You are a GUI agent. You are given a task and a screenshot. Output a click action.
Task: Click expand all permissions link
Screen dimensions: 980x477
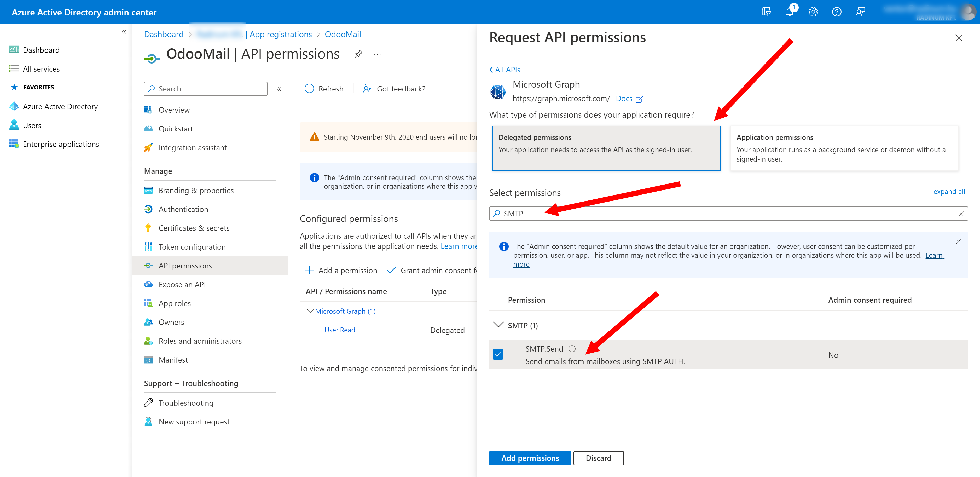949,192
